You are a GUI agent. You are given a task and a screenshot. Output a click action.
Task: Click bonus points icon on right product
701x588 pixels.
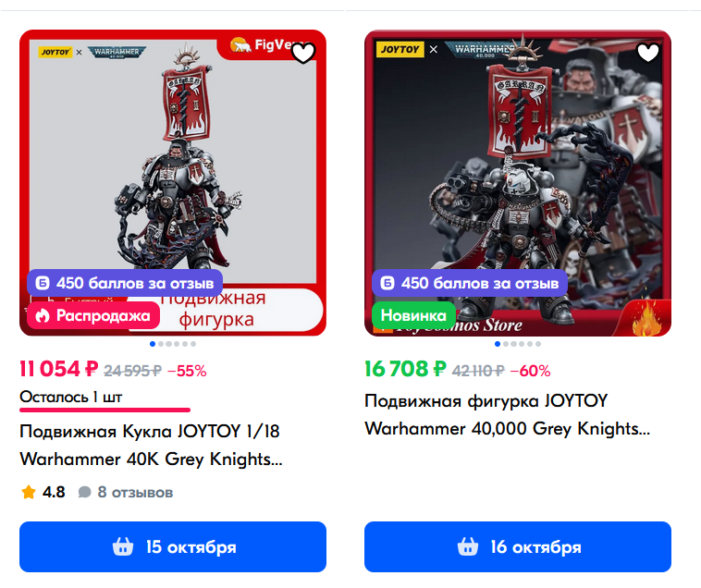[x=387, y=283]
